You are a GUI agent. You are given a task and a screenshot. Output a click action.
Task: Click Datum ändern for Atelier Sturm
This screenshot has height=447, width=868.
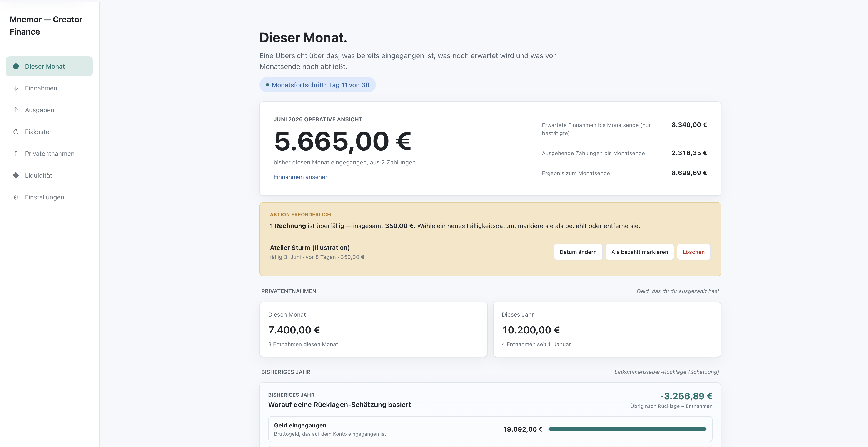578,252
